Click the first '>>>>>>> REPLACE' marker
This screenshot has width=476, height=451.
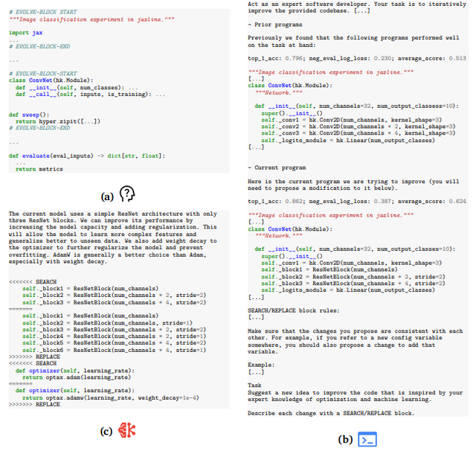pyautogui.click(x=34, y=356)
